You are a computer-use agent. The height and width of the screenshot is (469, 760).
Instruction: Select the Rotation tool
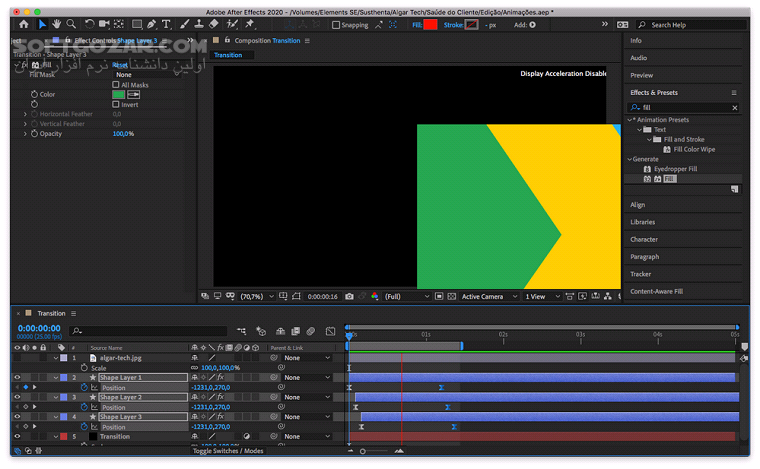point(90,24)
